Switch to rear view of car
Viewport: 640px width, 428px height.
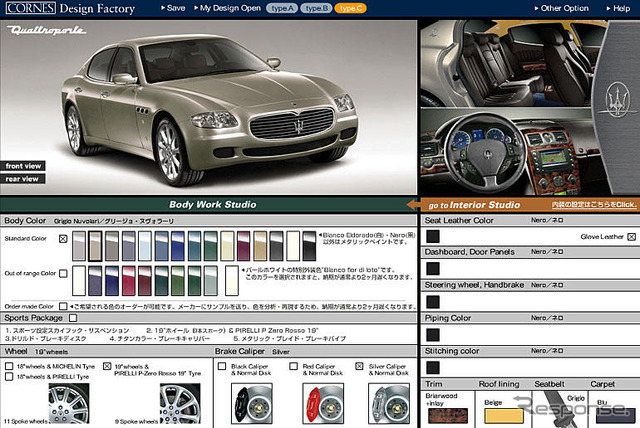22,179
